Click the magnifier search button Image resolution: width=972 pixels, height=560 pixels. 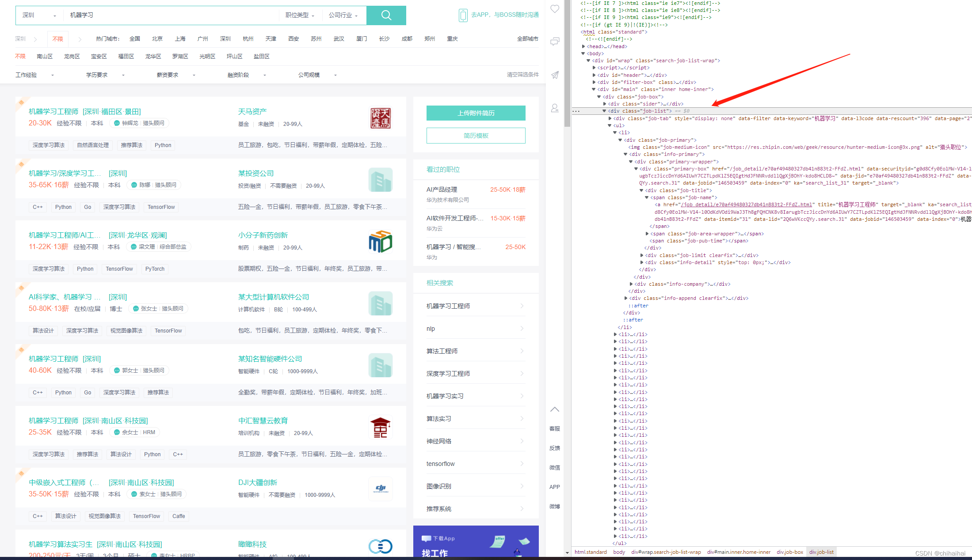[386, 15]
